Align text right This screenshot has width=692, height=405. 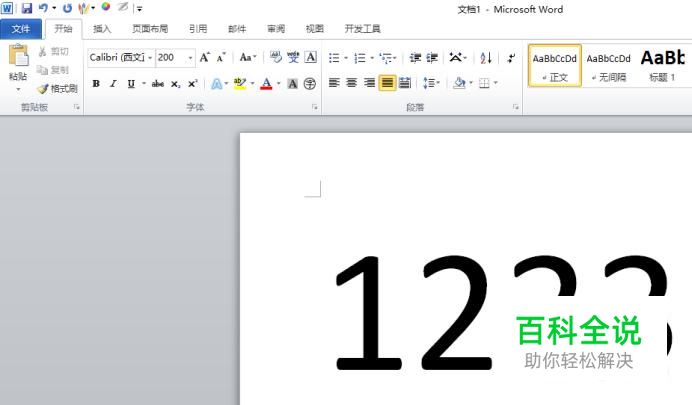click(x=369, y=83)
